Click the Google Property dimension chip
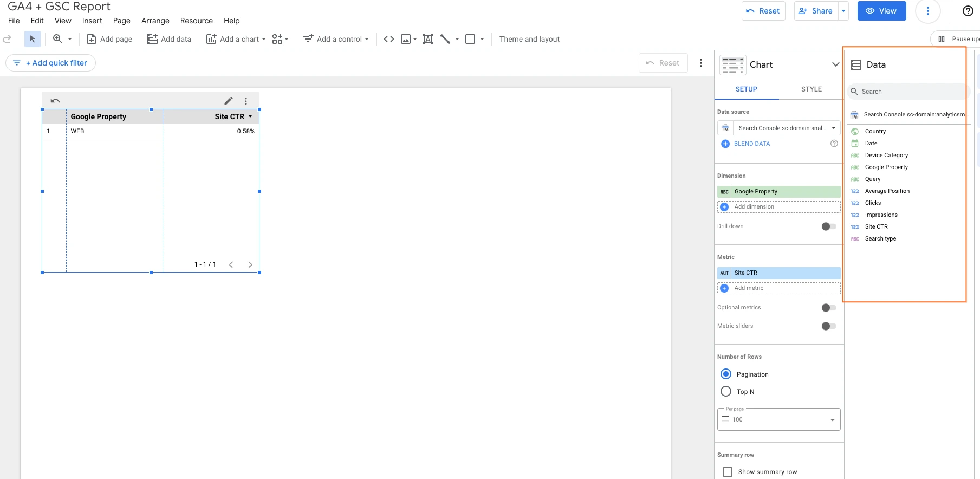 pos(779,192)
